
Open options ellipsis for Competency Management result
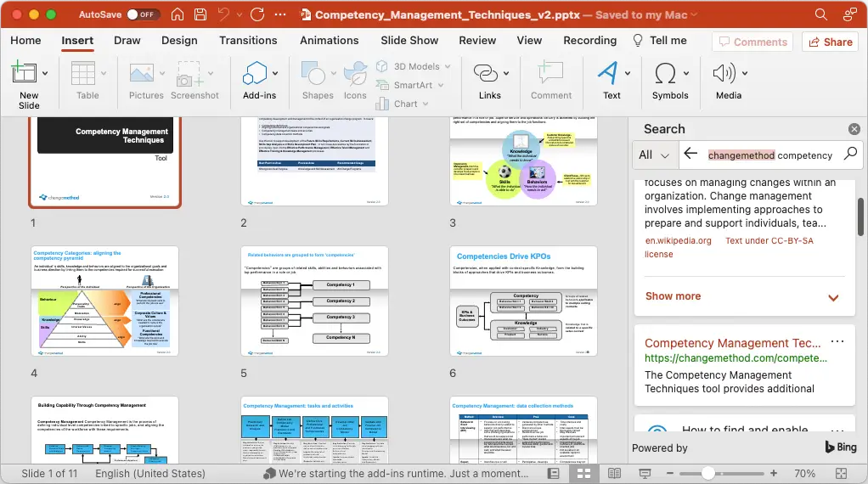pyautogui.click(x=837, y=341)
